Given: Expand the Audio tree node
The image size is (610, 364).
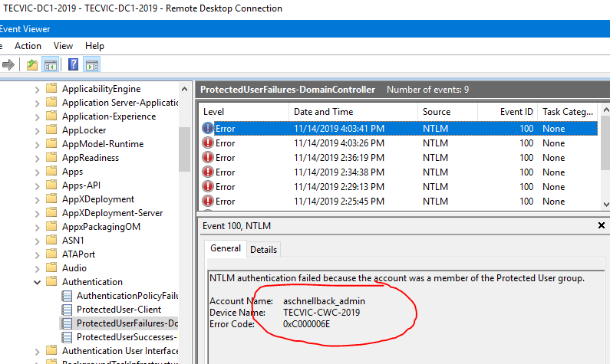Looking at the screenshot, I should pyautogui.click(x=37, y=269).
